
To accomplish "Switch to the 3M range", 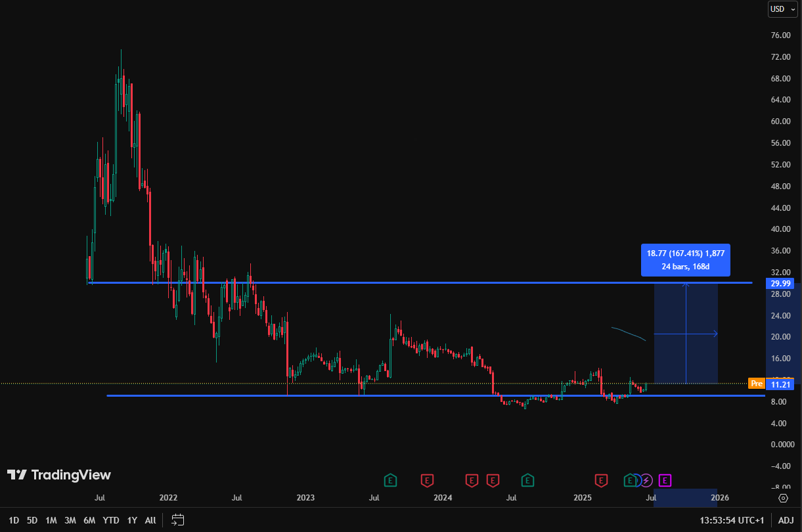I will tap(70, 520).
